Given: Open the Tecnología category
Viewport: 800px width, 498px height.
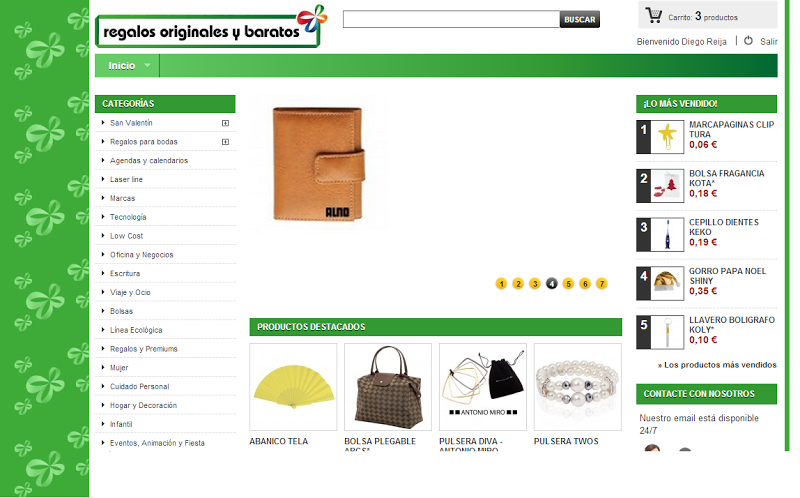Looking at the screenshot, I should point(128,217).
